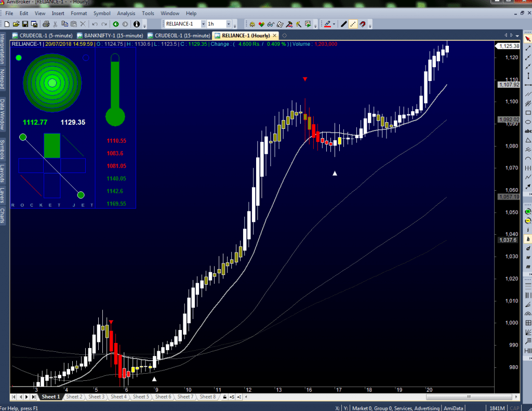This screenshot has height=411, width=532.
Task: Select the abc Text tool
Action: (x=528, y=131)
